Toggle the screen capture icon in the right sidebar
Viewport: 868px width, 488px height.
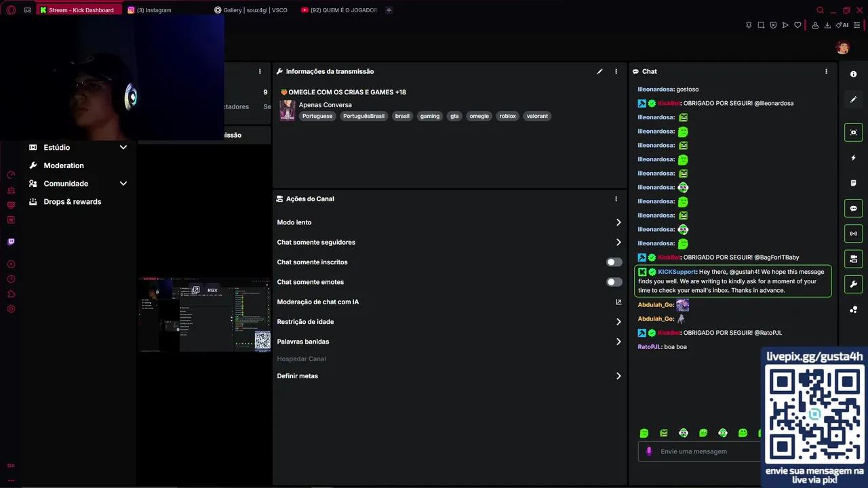point(854,132)
